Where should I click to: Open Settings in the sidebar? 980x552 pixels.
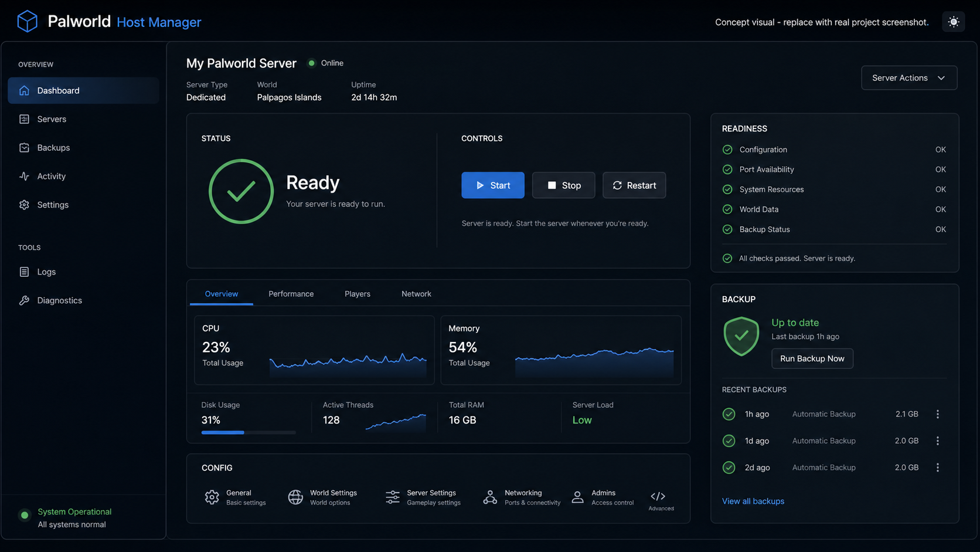pos(83,205)
